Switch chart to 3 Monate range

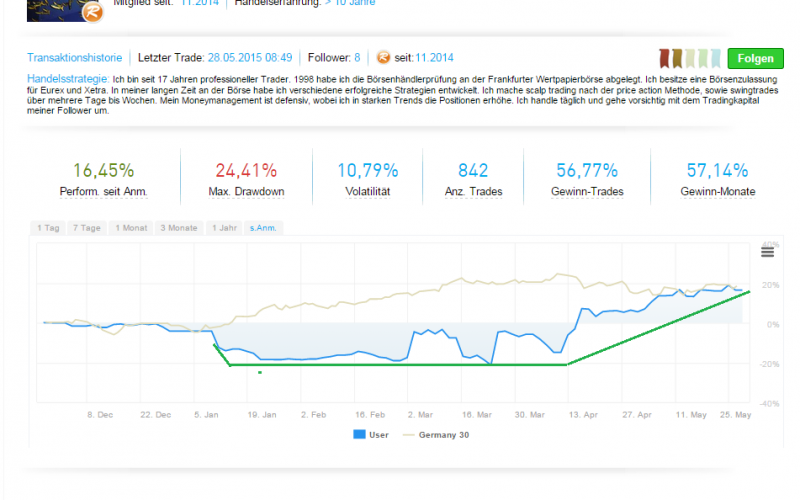pos(181,228)
